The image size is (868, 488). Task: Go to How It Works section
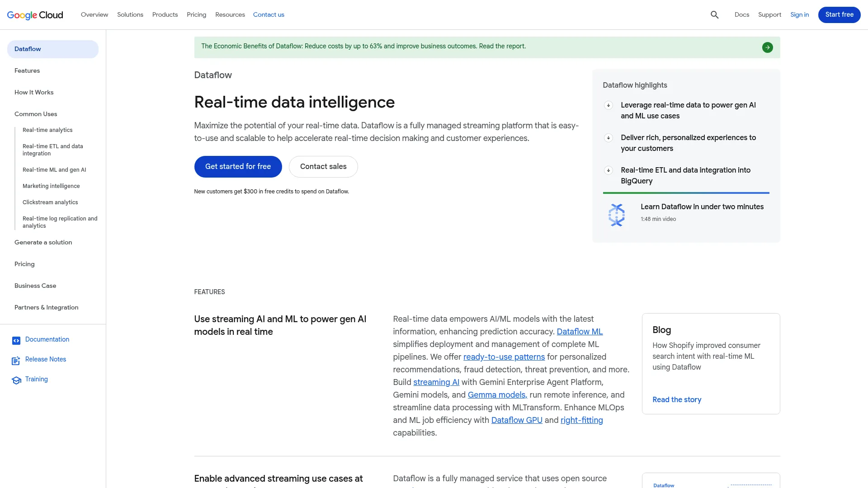pos(34,93)
